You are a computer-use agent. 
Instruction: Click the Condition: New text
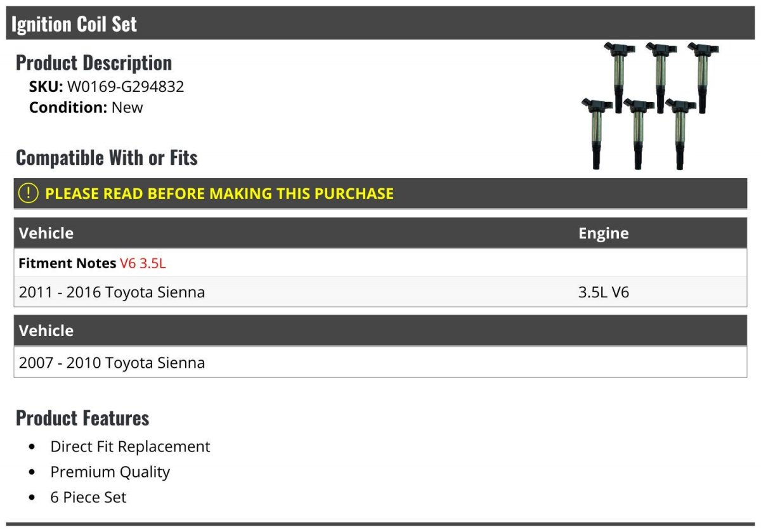coord(86,107)
